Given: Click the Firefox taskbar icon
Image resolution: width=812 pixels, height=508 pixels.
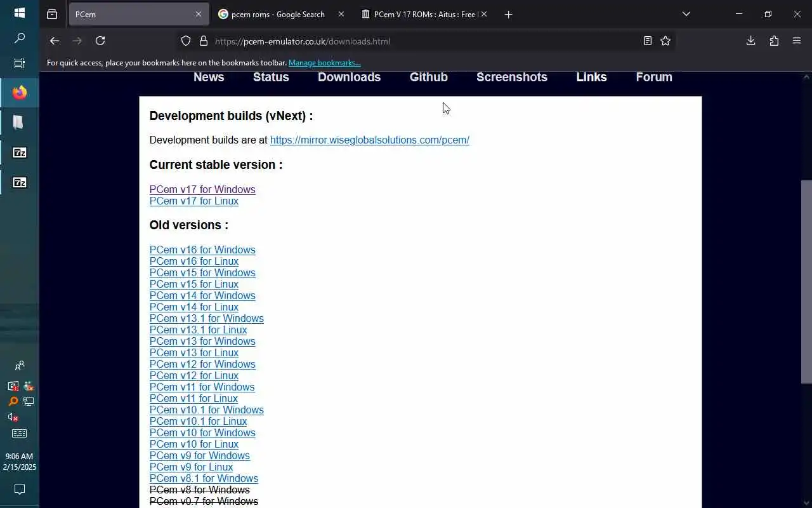Looking at the screenshot, I should pos(20,93).
